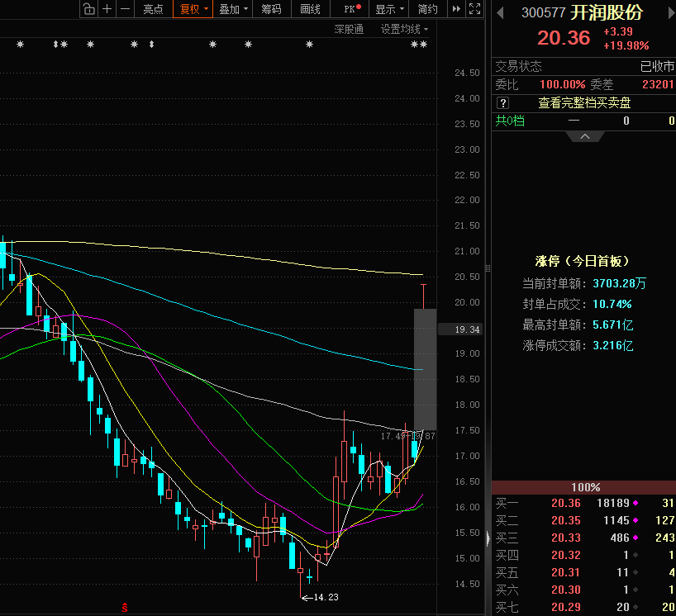Screen dimensions: 676x616
Task: Go to previous stock with left arrow
Action: point(500,13)
